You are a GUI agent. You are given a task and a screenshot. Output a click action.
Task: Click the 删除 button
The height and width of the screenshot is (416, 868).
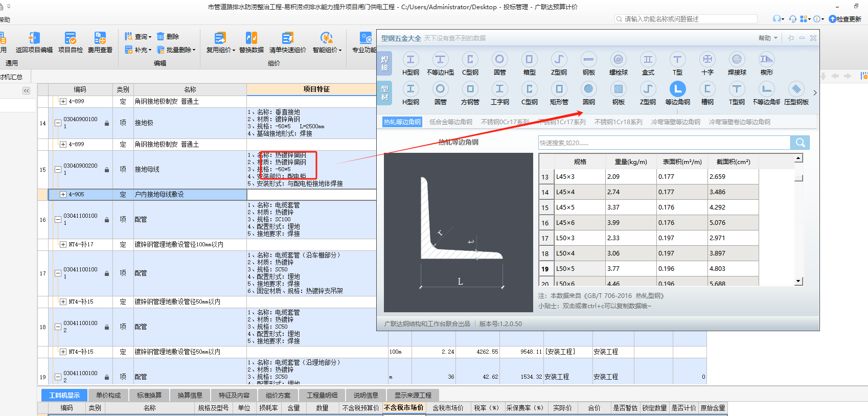click(168, 36)
